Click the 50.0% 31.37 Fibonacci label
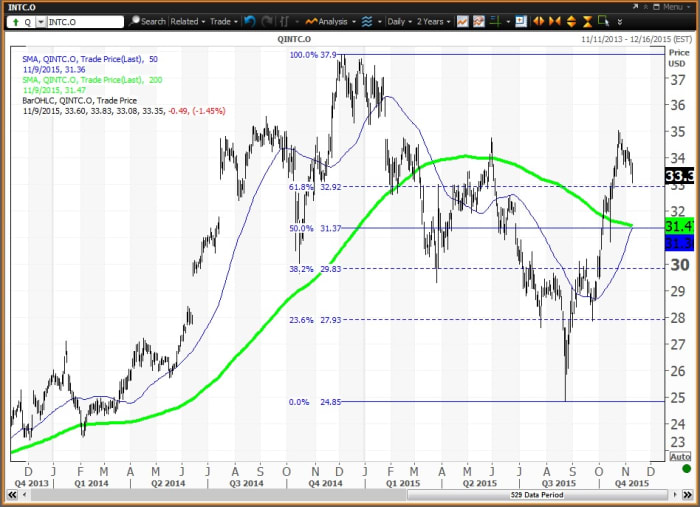Image resolution: width=700 pixels, height=507 pixels. (315, 228)
